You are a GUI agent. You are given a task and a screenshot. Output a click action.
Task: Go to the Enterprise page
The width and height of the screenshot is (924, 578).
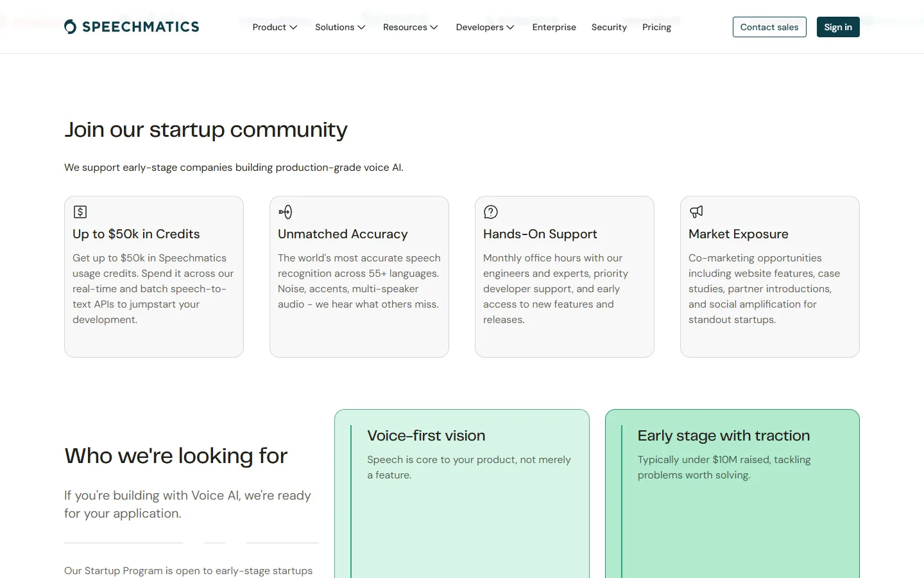(554, 27)
